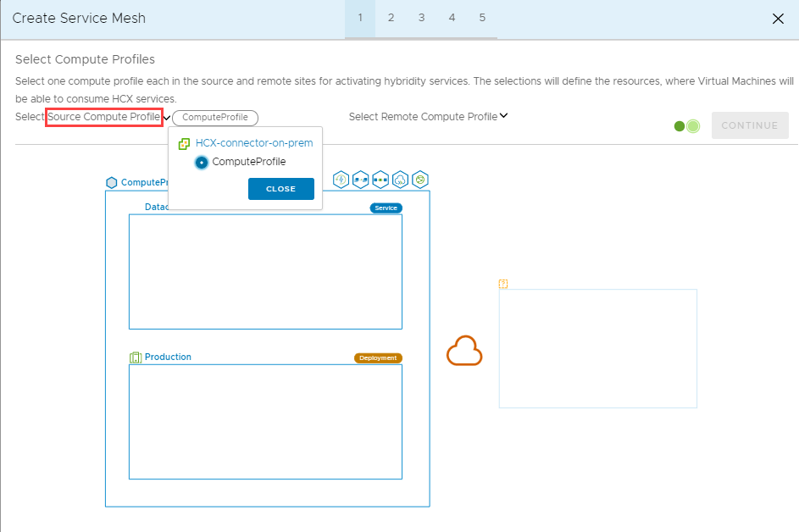The height and width of the screenshot is (532, 799).
Task: Click the ComputeProfile pill tag
Action: coord(215,118)
